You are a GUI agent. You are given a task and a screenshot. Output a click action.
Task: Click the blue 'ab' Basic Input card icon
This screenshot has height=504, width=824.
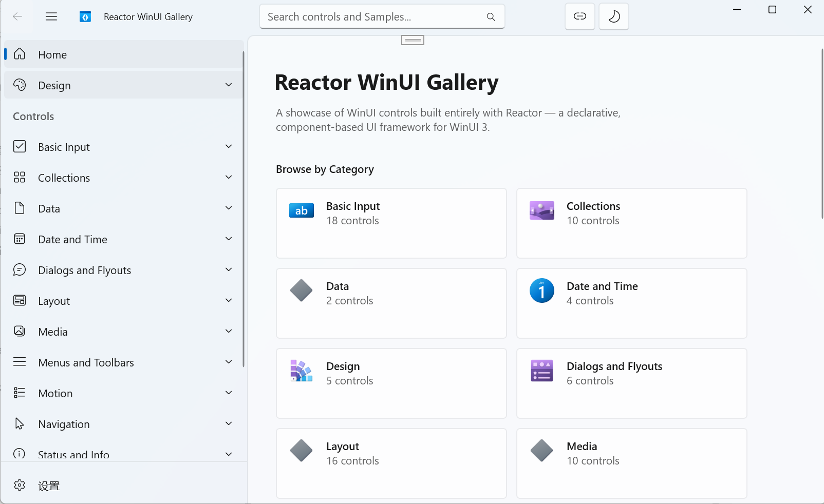tap(302, 210)
